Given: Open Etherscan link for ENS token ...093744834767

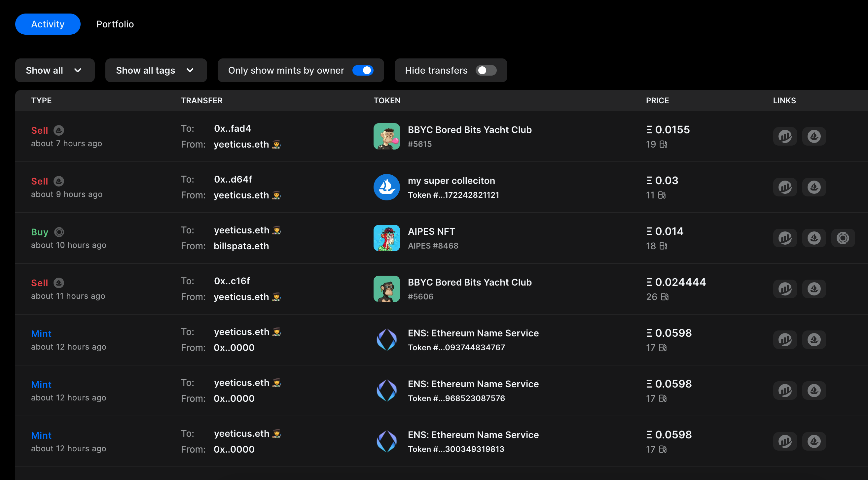Looking at the screenshot, I should (x=785, y=340).
